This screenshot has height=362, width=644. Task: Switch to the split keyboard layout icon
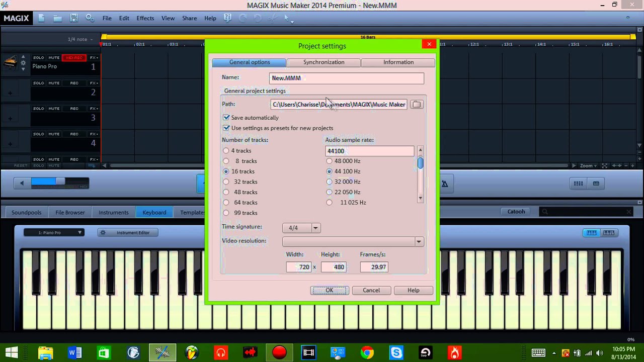pyautogui.click(x=609, y=233)
